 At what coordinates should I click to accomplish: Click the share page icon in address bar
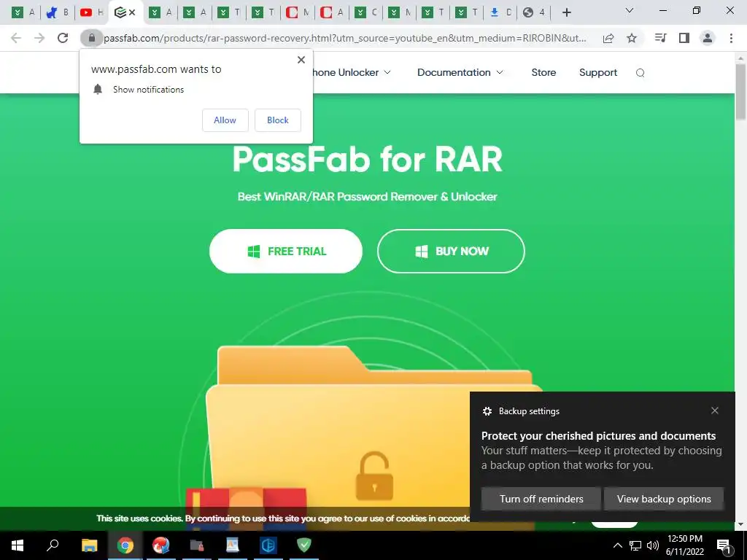608,38
